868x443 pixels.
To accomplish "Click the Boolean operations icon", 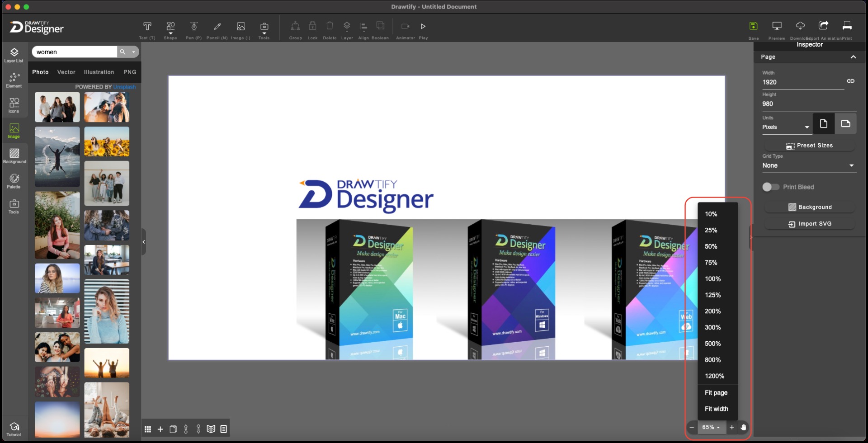I will coord(380,30).
